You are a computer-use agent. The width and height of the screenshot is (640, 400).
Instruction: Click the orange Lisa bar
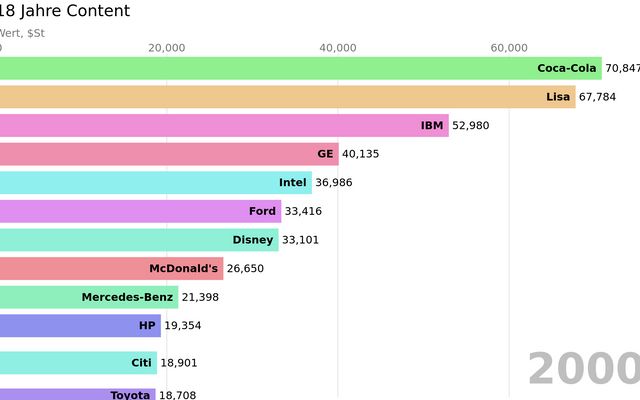pos(288,97)
